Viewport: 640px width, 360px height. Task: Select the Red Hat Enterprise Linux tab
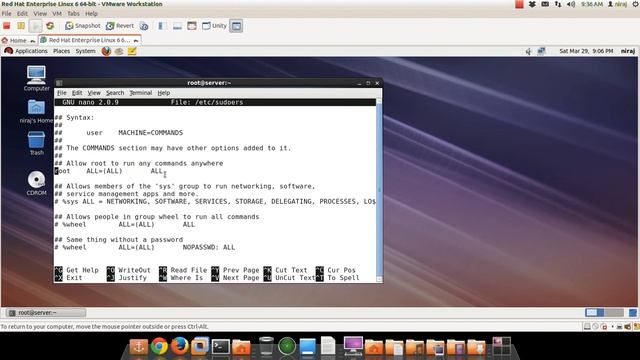coord(90,40)
